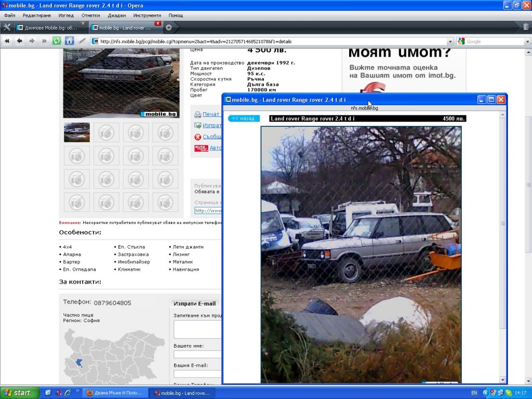Open the Изглед menu
This screenshot has width=532, height=399.
click(66, 15)
